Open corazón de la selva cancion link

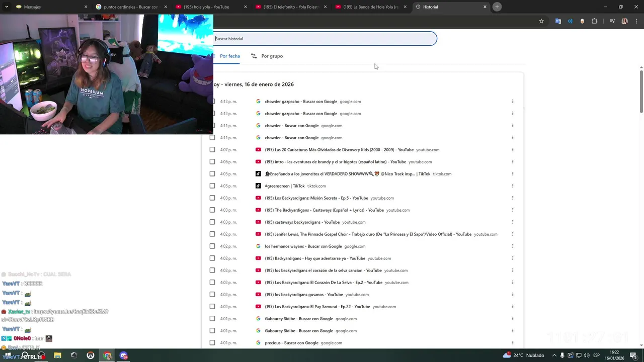click(324, 270)
